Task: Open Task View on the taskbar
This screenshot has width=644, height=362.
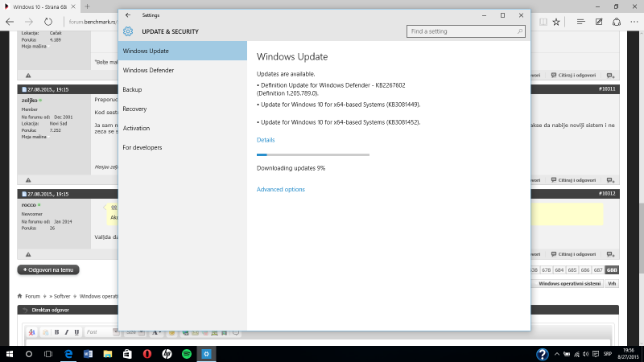Action: point(48,354)
